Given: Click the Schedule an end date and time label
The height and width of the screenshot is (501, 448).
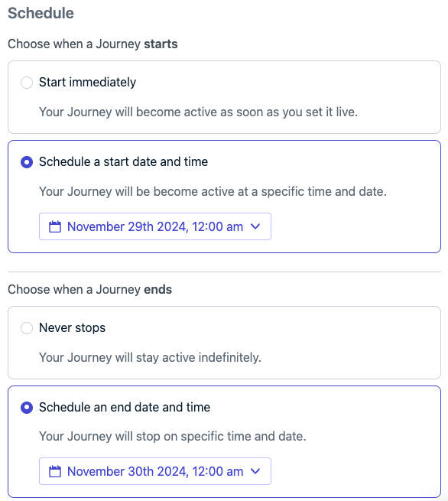Looking at the screenshot, I should 125,408.
